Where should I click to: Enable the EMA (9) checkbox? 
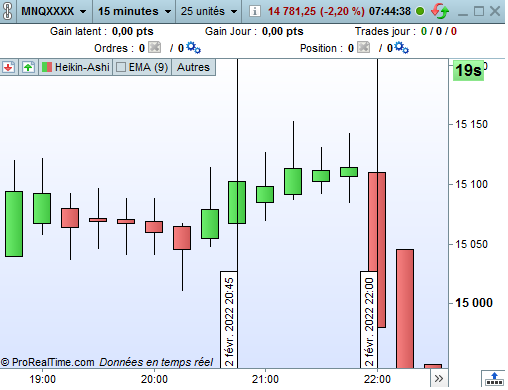point(121,67)
